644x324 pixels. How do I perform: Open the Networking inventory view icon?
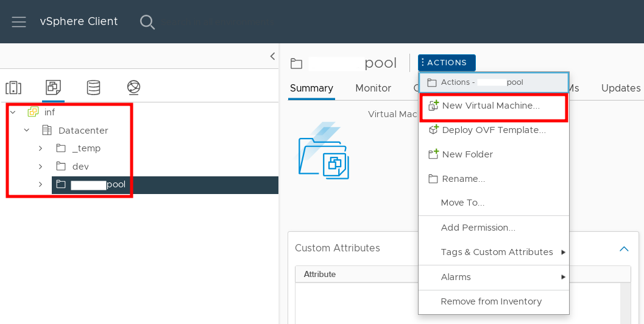(x=134, y=88)
